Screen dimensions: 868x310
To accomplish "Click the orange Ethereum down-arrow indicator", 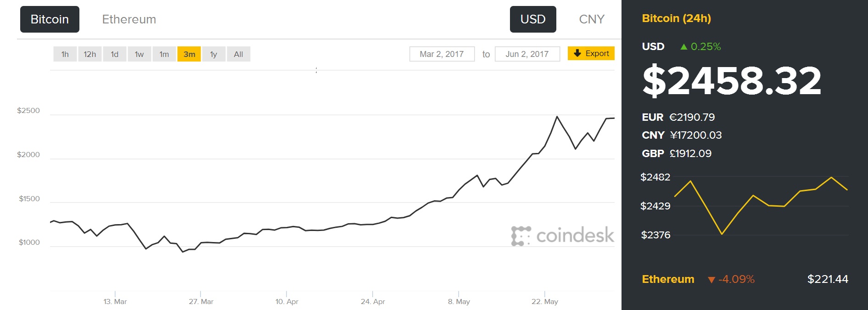I will tap(711, 280).
